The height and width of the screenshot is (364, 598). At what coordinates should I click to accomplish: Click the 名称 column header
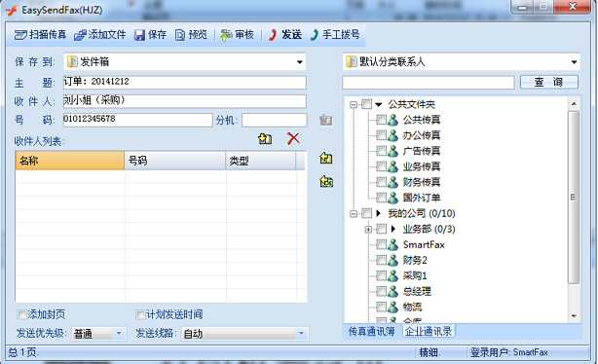click(x=70, y=161)
